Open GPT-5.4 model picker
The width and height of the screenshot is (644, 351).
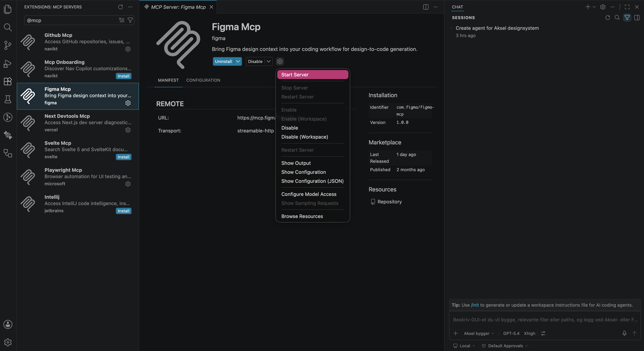tap(511, 333)
